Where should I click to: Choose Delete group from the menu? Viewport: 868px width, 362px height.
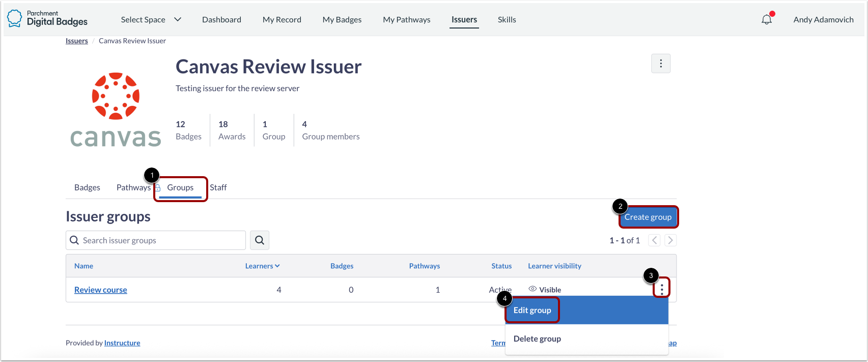tap(586, 339)
